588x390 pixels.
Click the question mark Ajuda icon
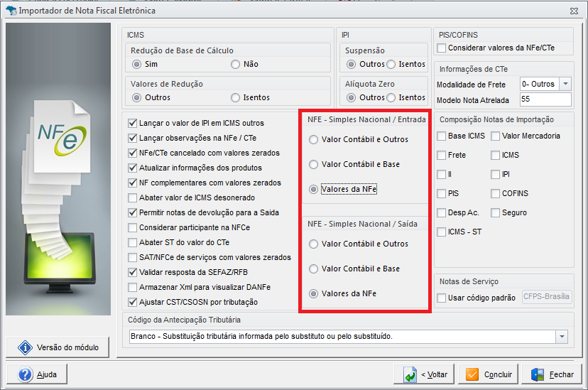click(25, 374)
